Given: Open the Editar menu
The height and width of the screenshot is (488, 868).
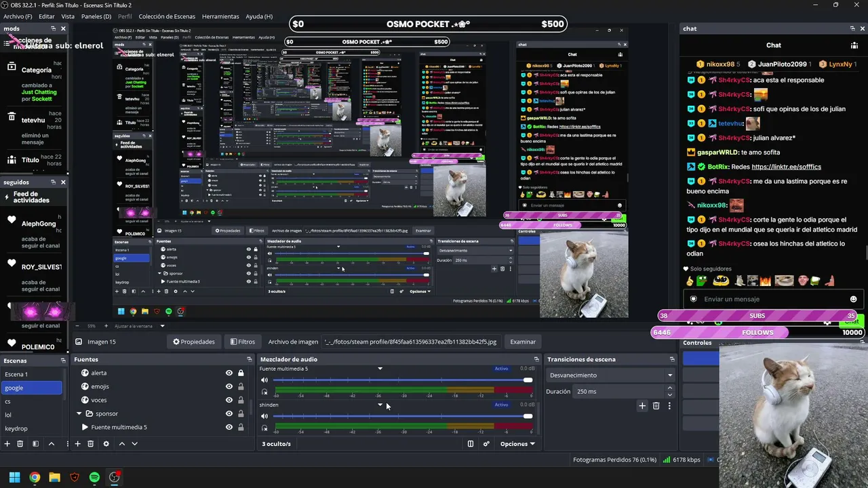Looking at the screenshot, I should [47, 16].
